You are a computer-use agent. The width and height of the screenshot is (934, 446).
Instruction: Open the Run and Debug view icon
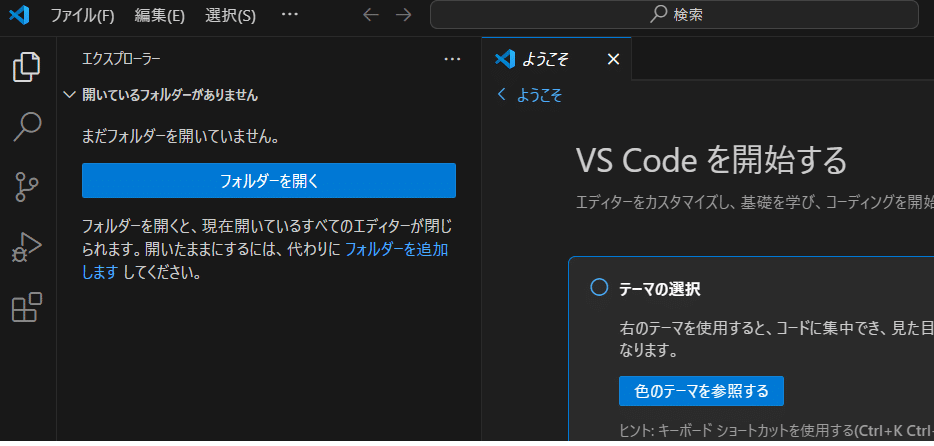coord(27,247)
